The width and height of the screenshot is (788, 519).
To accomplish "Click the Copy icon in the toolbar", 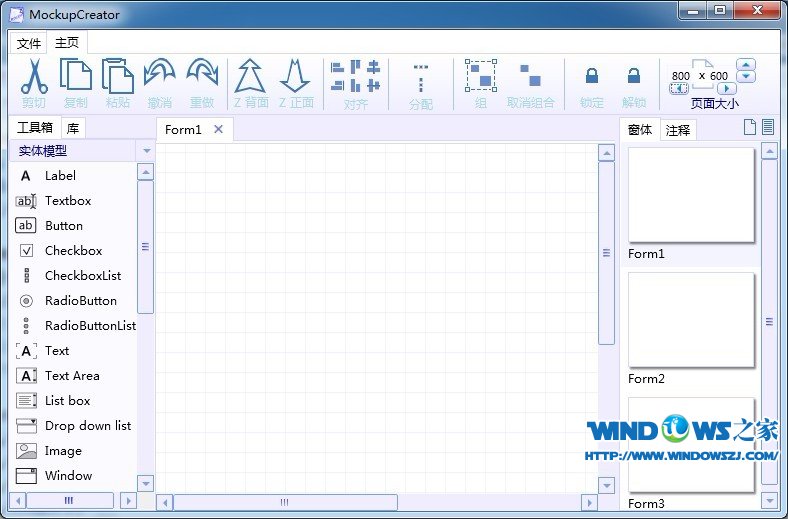I will pos(75,76).
